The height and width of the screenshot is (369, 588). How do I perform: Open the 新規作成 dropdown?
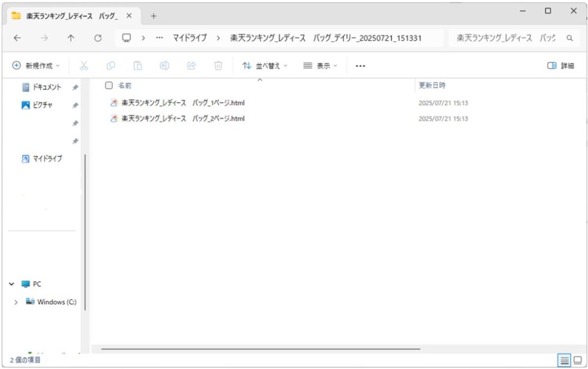coord(36,65)
